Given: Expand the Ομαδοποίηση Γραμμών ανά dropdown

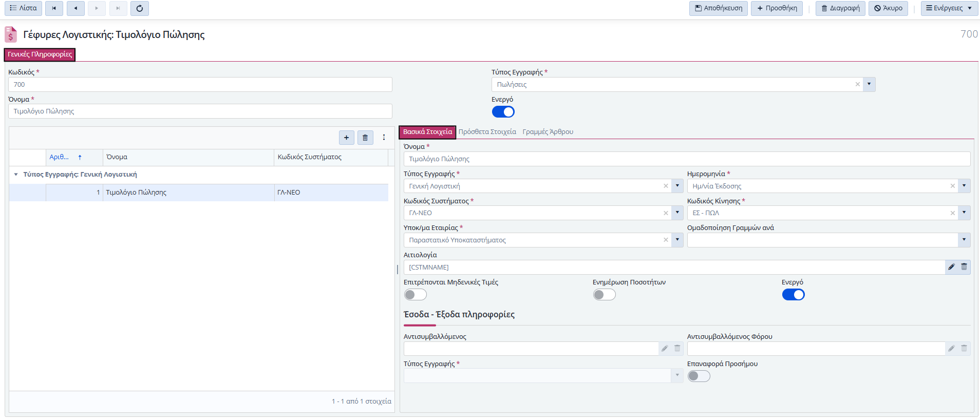Looking at the screenshot, I should [x=964, y=240].
